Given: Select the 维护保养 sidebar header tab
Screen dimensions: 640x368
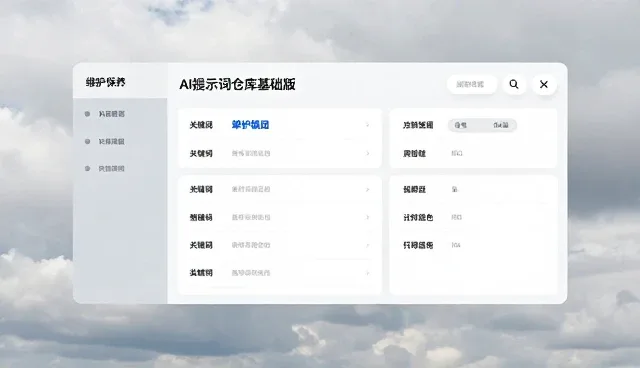Looking at the screenshot, I should [120, 81].
